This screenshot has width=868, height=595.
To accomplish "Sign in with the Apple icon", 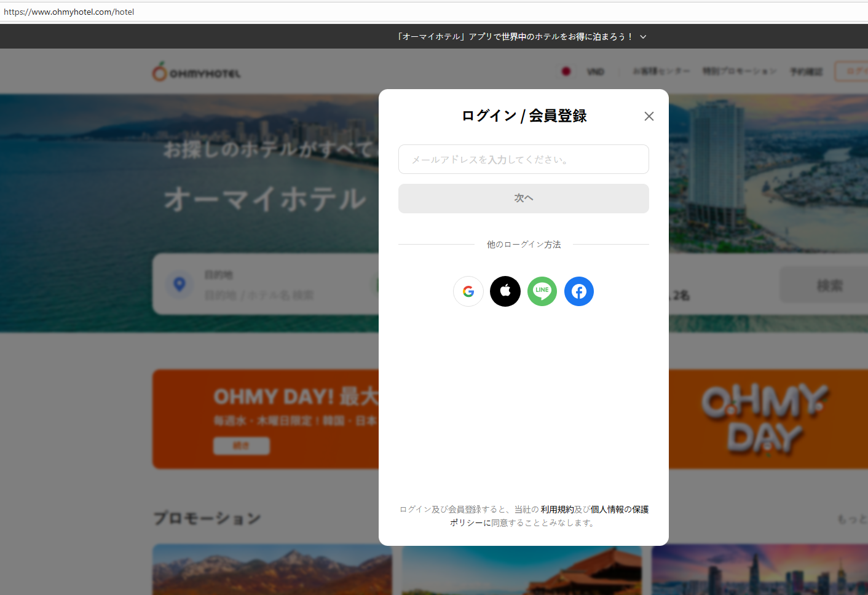I will [x=505, y=291].
